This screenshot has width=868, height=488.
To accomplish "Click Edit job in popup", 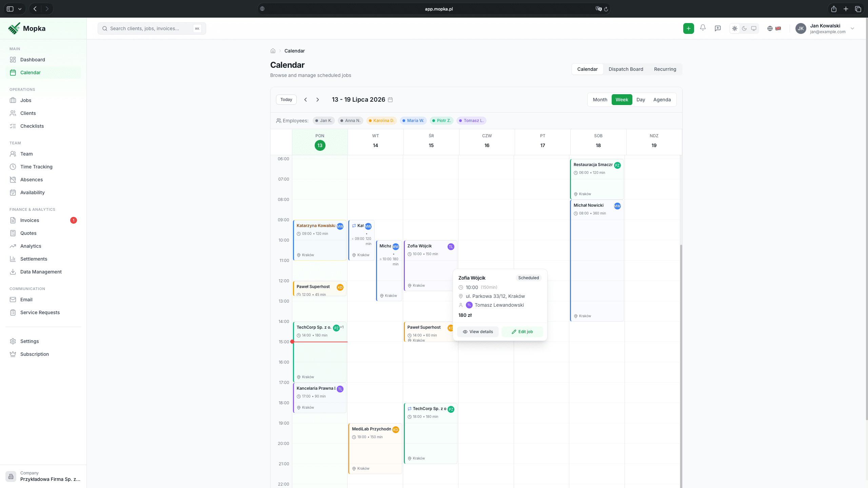I will point(522,332).
